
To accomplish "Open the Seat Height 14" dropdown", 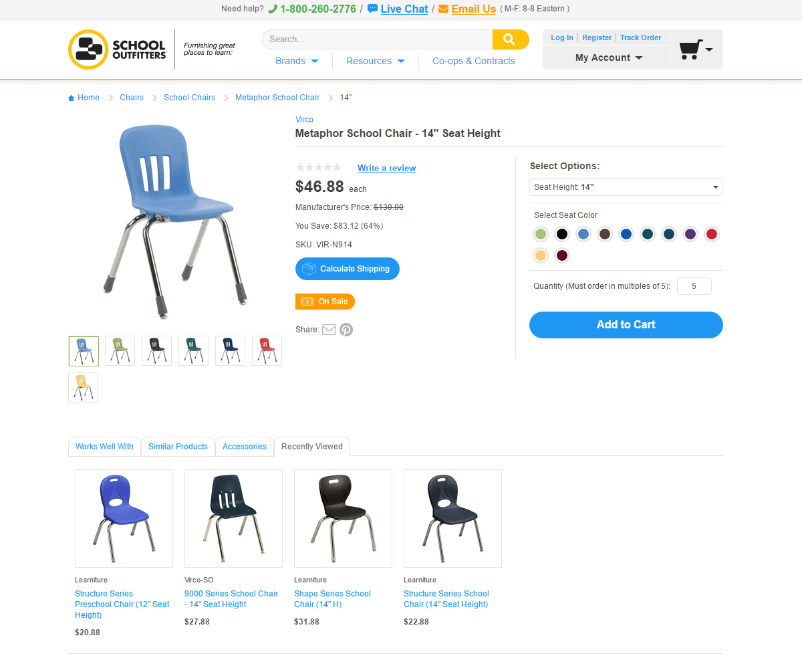I will click(x=626, y=187).
